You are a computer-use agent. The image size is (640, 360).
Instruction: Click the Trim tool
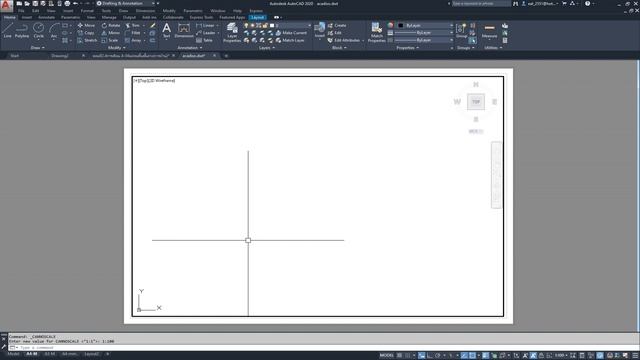coord(133,25)
